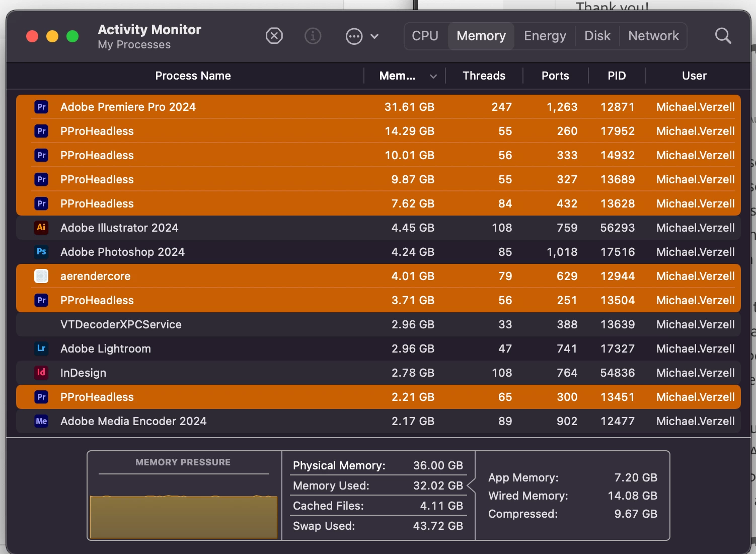The width and height of the screenshot is (756, 554).
Task: Click the Memory Used 32.02 GB value
Action: click(x=438, y=486)
